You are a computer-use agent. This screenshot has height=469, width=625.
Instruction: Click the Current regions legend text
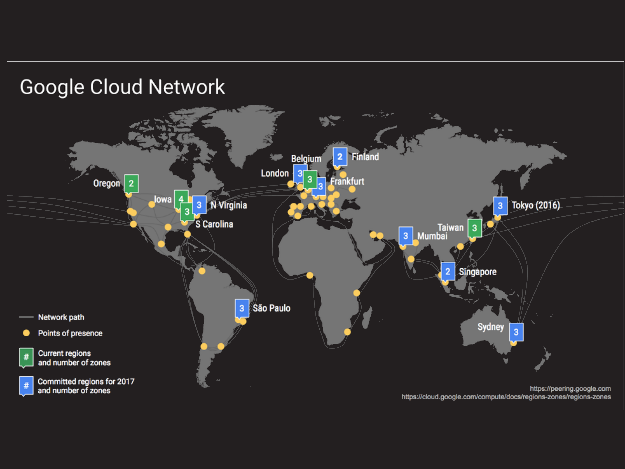coord(74,358)
